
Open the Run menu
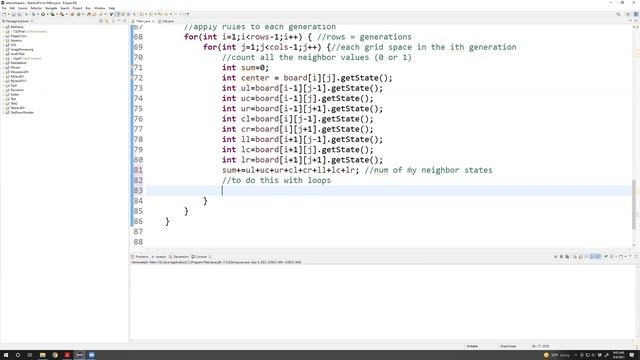coord(88,8)
